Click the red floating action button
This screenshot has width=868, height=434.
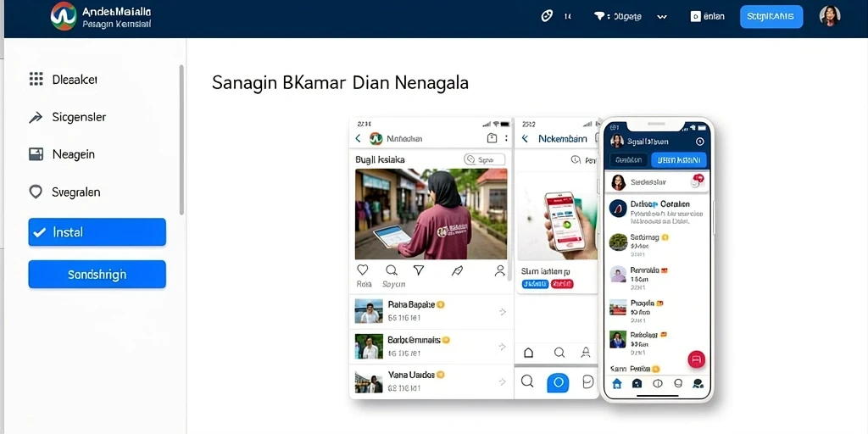pyautogui.click(x=697, y=359)
